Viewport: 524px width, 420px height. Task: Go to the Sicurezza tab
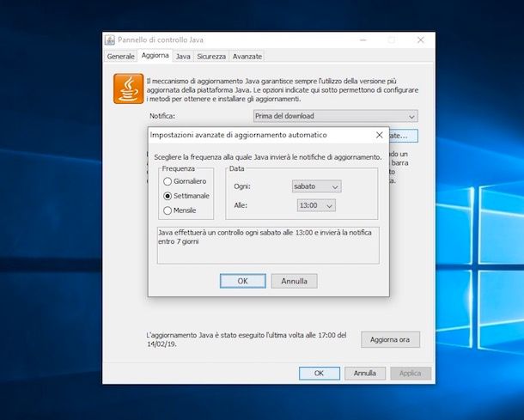[x=211, y=57]
